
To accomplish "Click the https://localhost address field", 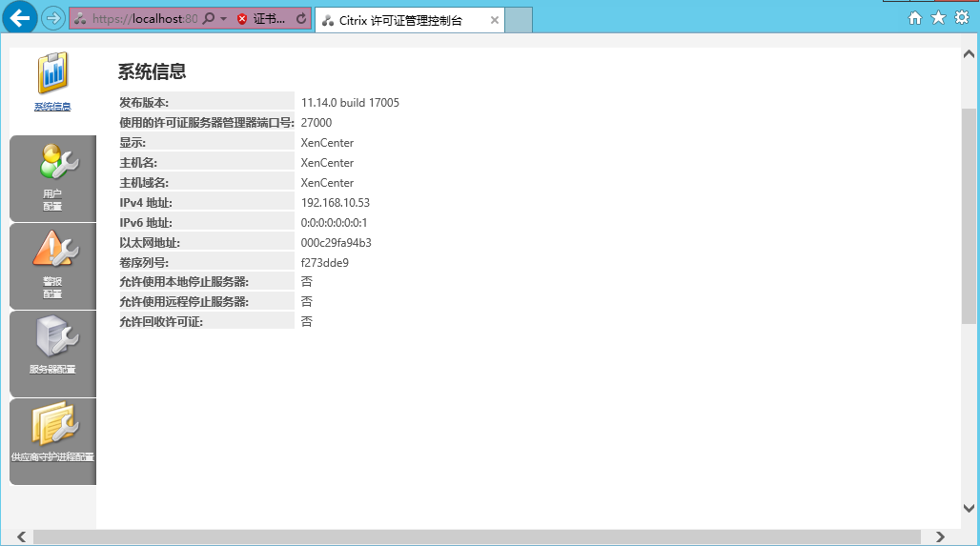I will coord(144,19).
